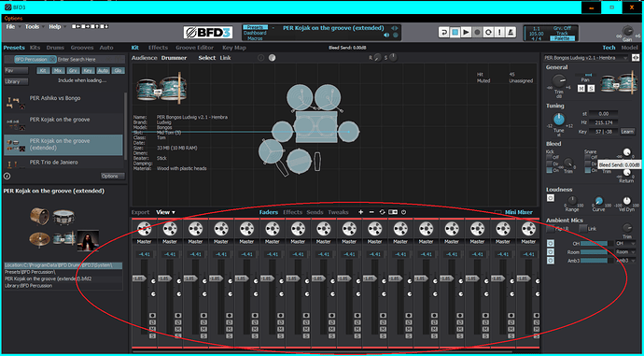Image resolution: width=644 pixels, height=356 pixels.
Task: Open the Amb3 mic routing dropdown
Action: pyautogui.click(x=625, y=260)
